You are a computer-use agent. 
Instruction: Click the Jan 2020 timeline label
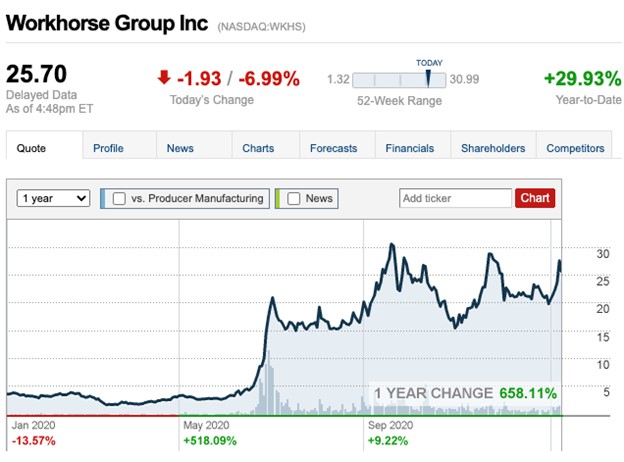click(x=36, y=424)
